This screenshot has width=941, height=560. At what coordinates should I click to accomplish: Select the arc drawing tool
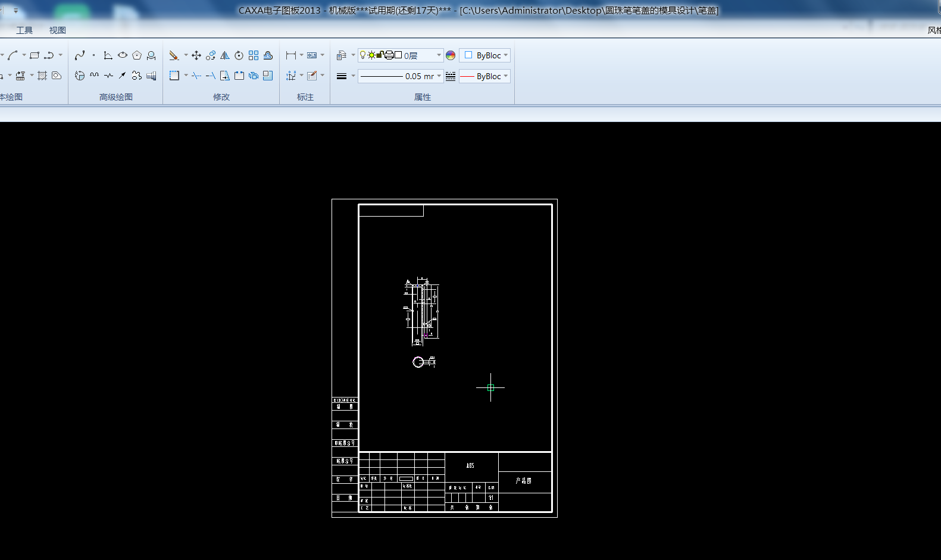(x=13, y=55)
